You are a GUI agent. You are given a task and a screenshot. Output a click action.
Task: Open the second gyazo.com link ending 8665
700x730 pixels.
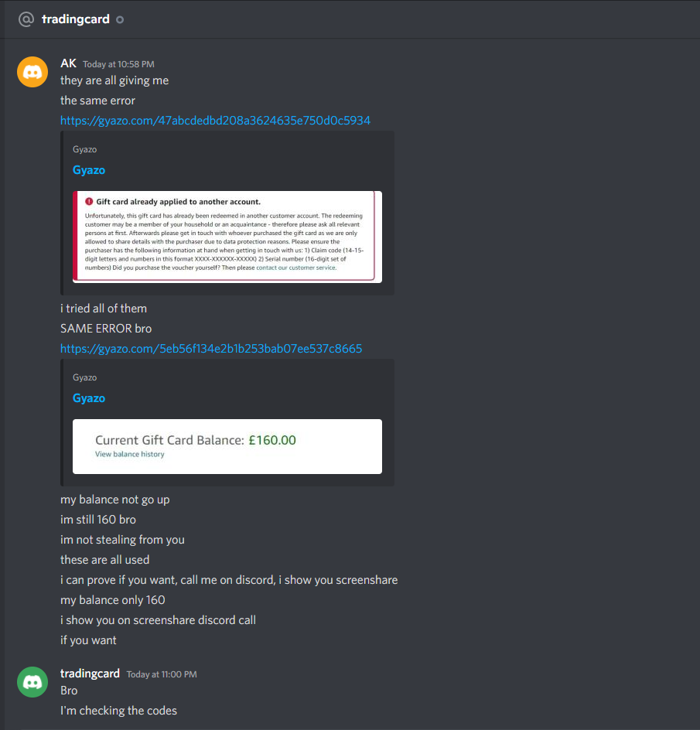tap(211, 349)
